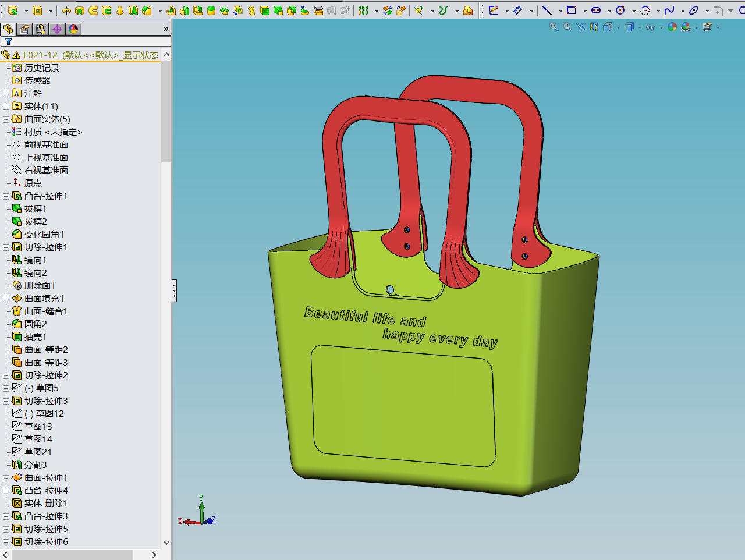Open the Curves tool icon
Viewport: 745px width, 560px height.
pos(444,10)
